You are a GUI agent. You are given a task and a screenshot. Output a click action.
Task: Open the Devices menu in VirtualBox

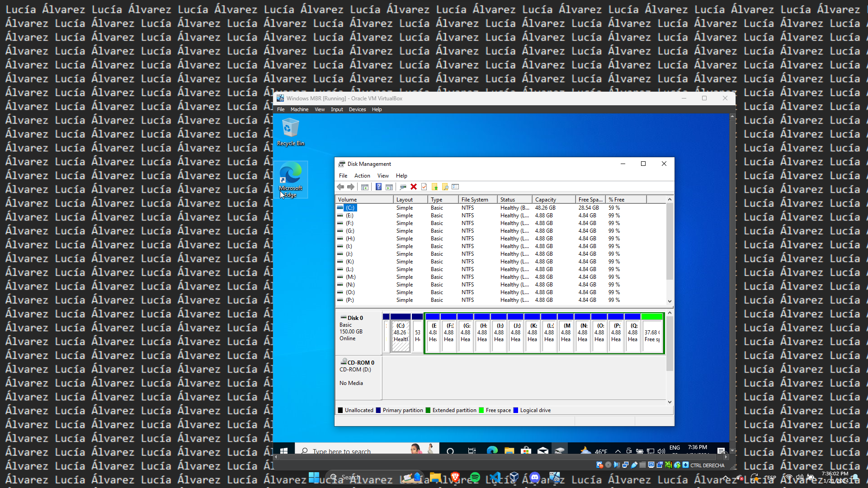[357, 109]
